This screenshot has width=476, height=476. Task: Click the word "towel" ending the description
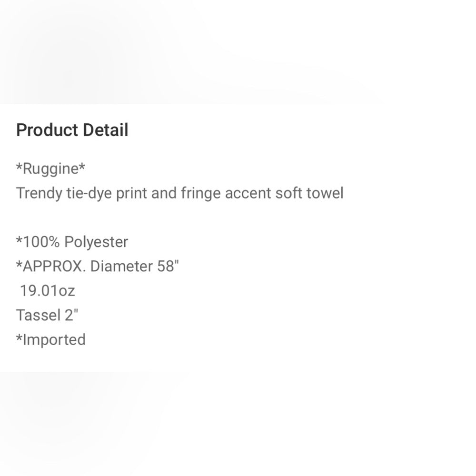[x=327, y=194]
